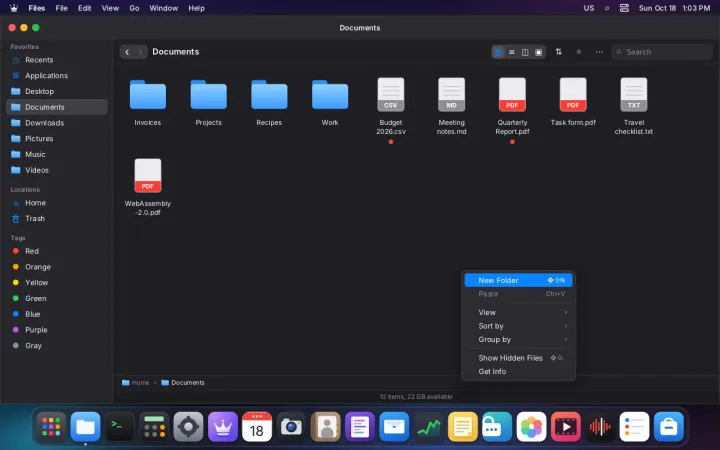Viewport: 720px width, 450px height.
Task: Filter by the Red tag
Action: (57, 251)
